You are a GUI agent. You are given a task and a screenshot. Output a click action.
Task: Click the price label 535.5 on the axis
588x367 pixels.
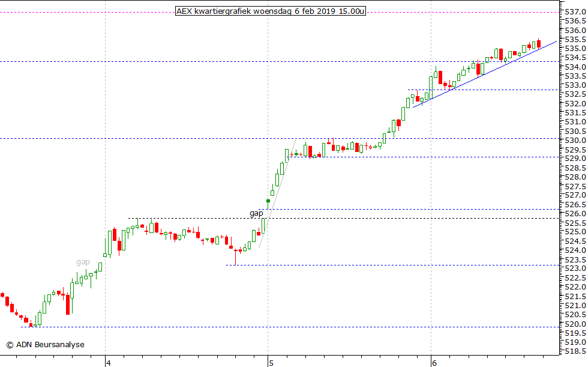pos(575,40)
